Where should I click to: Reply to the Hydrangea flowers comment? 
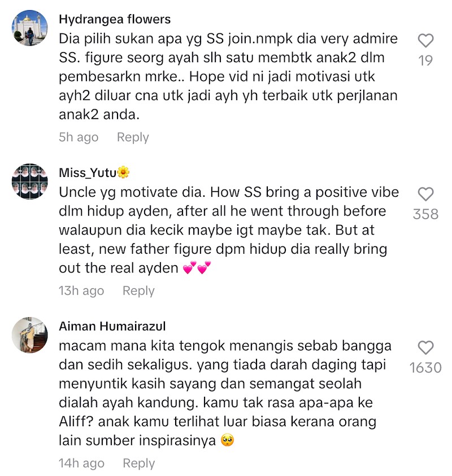pos(133,137)
